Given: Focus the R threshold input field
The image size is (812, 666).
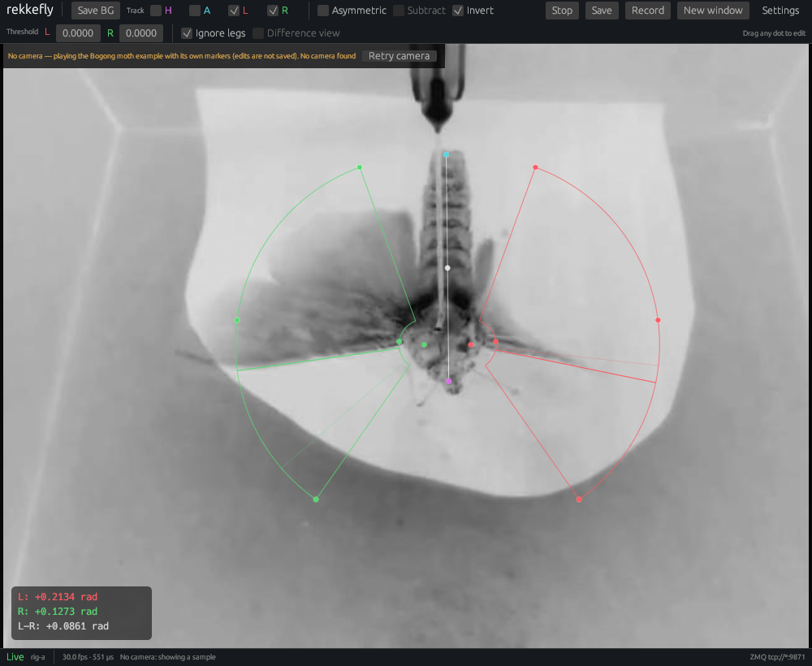Looking at the screenshot, I should [141, 33].
